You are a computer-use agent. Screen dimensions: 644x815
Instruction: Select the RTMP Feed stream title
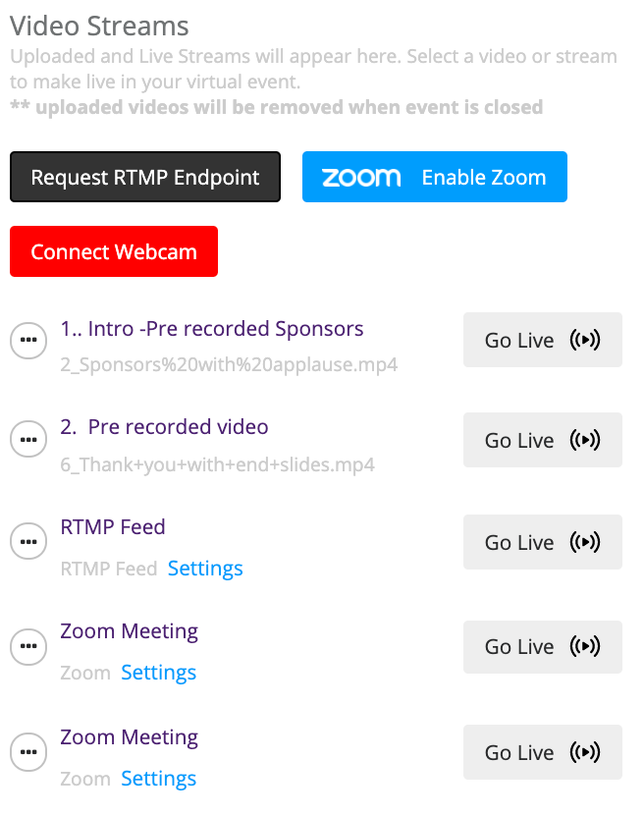click(x=113, y=527)
